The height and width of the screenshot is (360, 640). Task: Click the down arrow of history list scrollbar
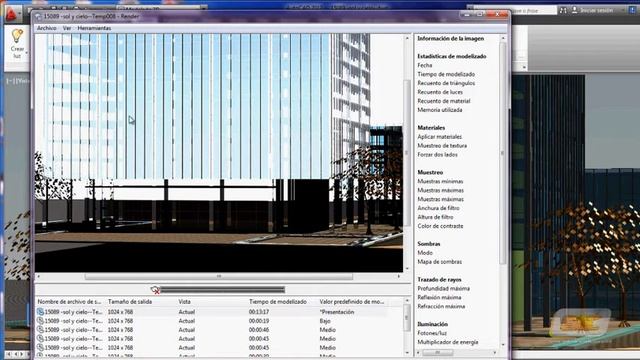coord(407,353)
